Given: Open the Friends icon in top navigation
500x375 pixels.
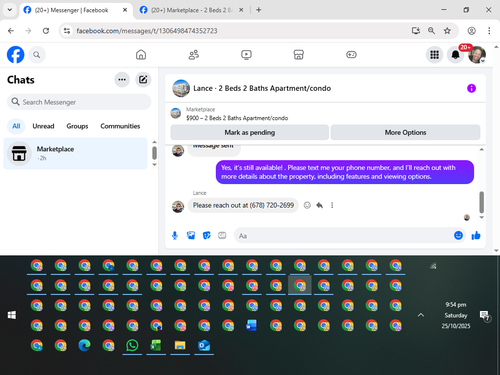Looking at the screenshot, I should click(x=194, y=55).
